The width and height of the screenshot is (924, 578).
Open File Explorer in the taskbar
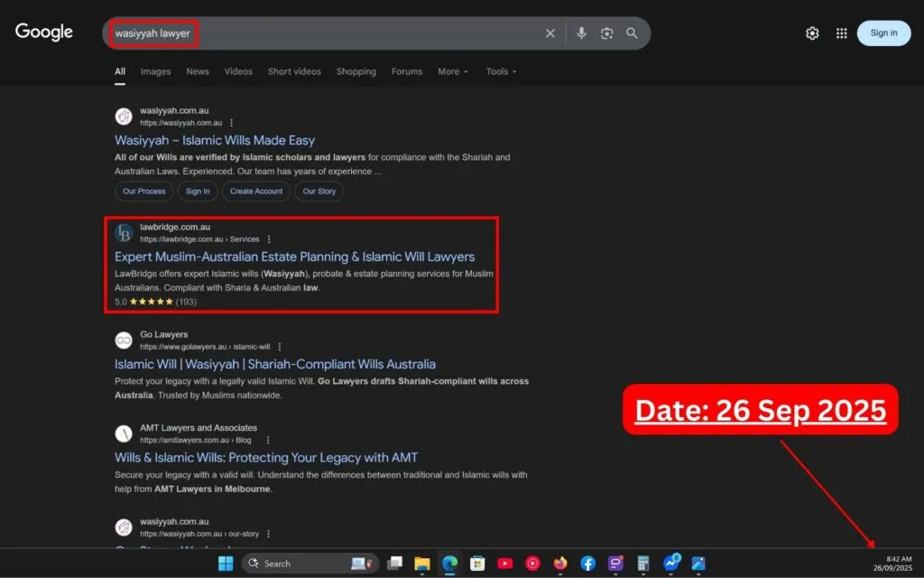421,563
